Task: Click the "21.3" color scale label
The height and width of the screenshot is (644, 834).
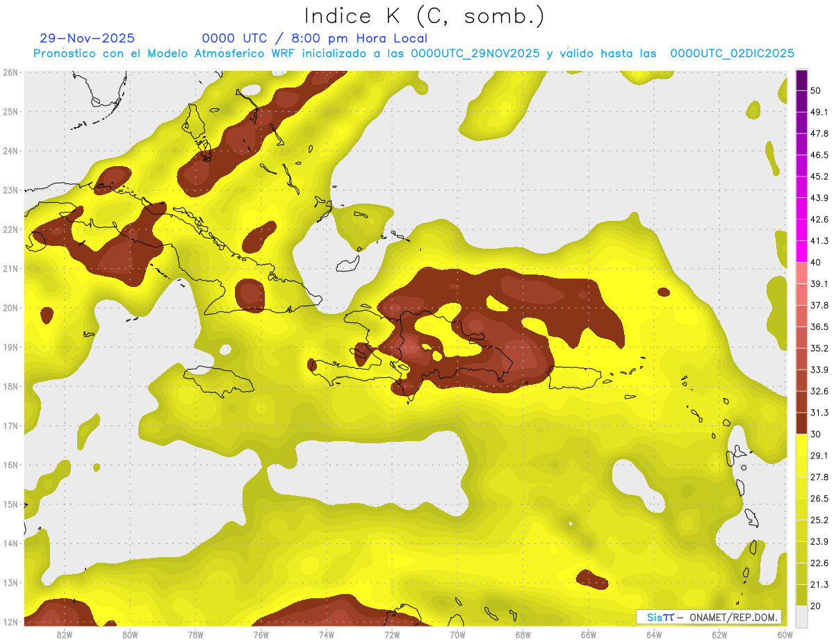Action: (x=819, y=585)
